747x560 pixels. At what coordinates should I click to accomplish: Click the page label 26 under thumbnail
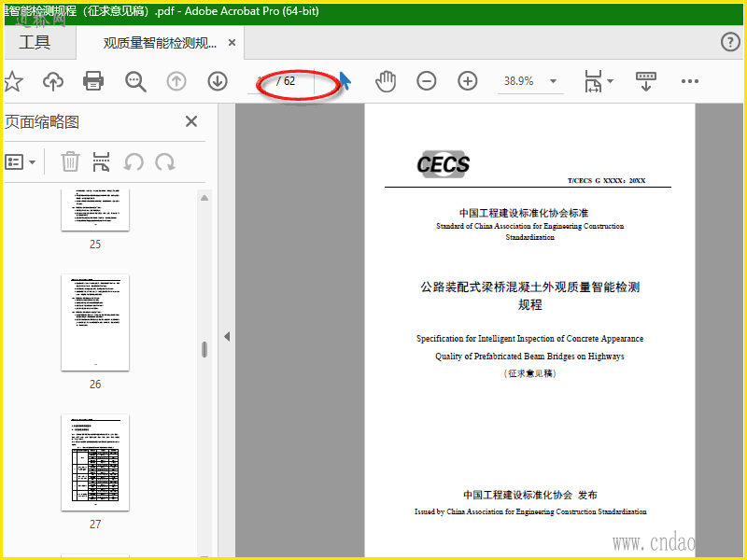[95, 385]
